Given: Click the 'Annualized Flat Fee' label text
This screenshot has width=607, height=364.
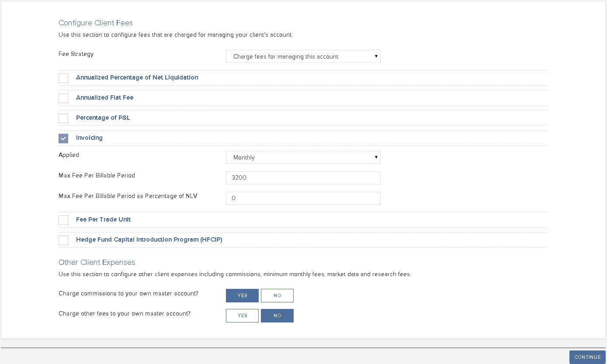Looking at the screenshot, I should [104, 97].
